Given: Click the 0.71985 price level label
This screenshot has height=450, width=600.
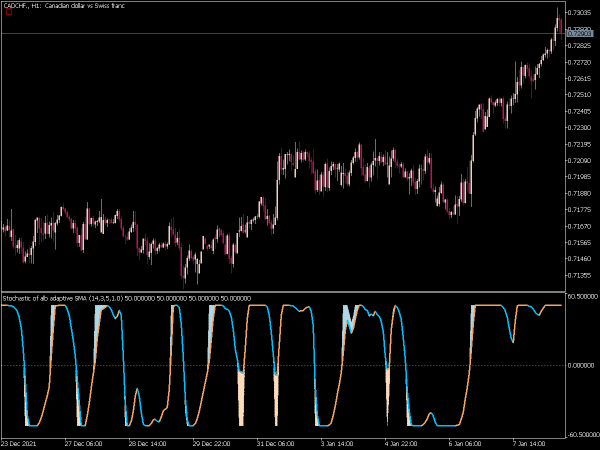Looking at the screenshot, I should click(x=579, y=177).
